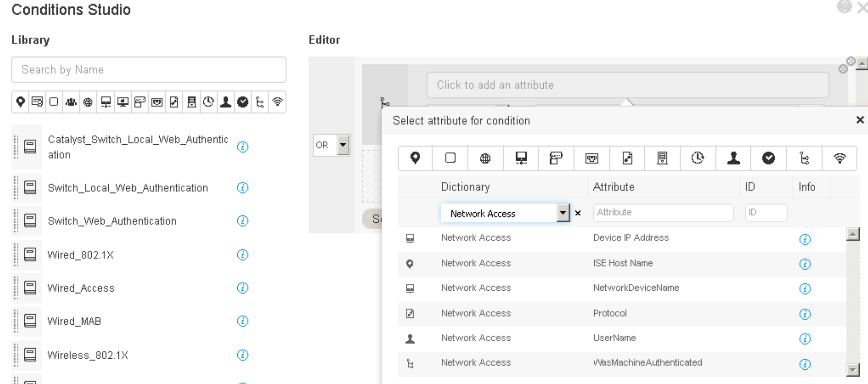868x384 pixels.
Task: Click clock filter in attribute dialog
Action: click(x=698, y=158)
